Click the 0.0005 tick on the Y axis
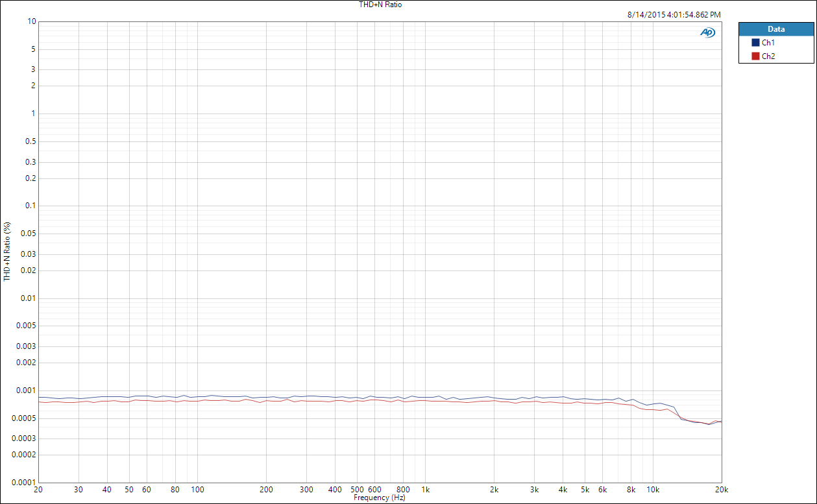Screen dimensions: 817x504 24,418
